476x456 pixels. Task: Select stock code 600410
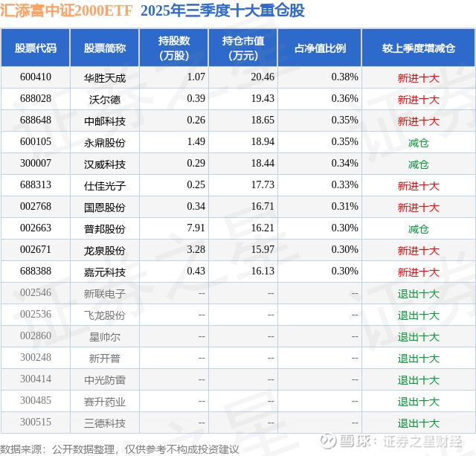click(36, 77)
